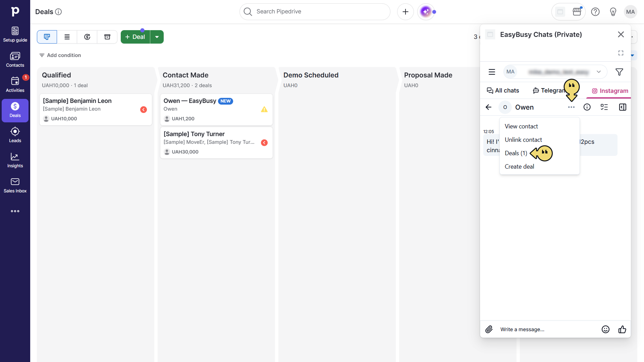Open hamburger menu in EasyBusy chat
Viewport: 644px width, 362px height.
(x=492, y=72)
